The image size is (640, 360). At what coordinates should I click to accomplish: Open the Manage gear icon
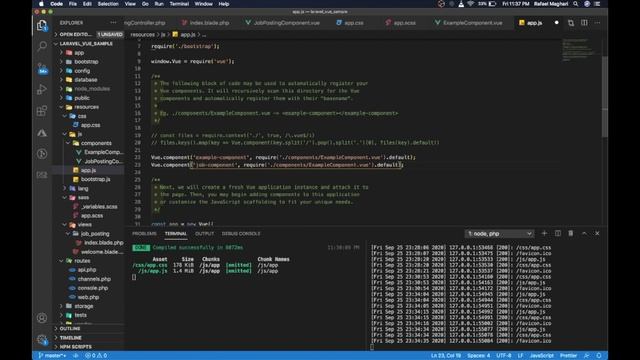42,339
